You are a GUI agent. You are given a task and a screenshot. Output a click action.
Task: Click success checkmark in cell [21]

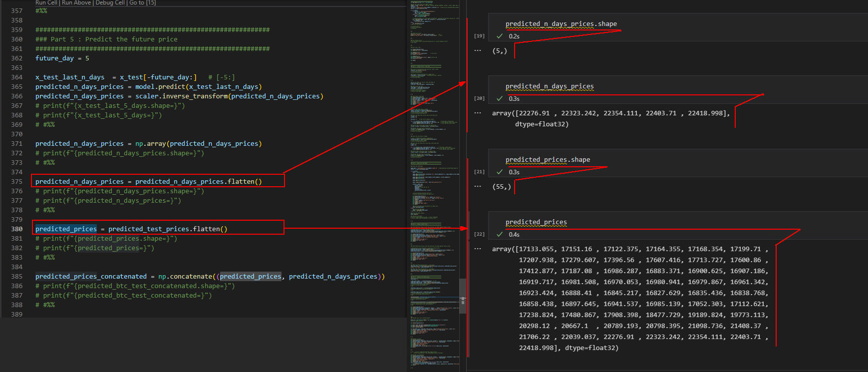(500, 172)
